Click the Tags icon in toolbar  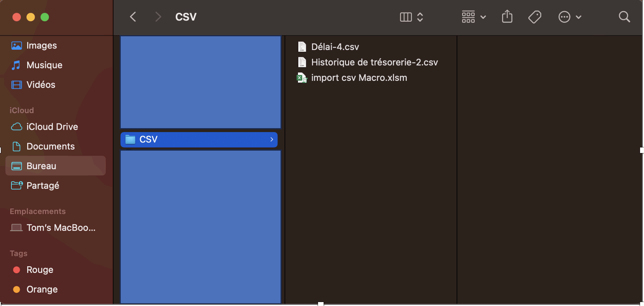click(x=535, y=17)
